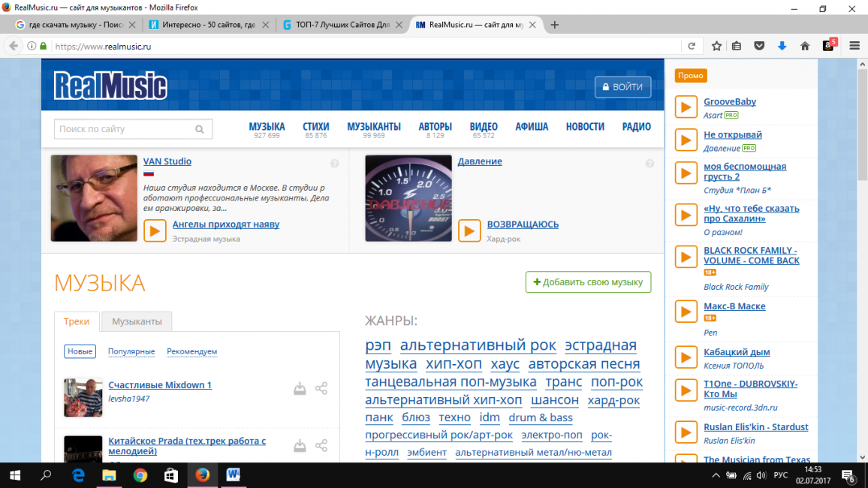Click the help icon next to VAN Studio
The width and height of the screenshot is (868, 488).
tap(334, 163)
